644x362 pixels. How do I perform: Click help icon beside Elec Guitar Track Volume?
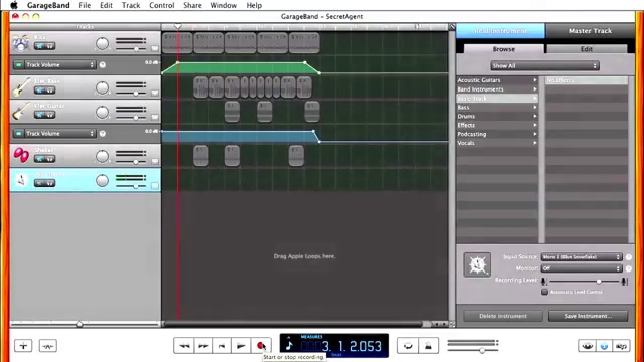point(103,133)
